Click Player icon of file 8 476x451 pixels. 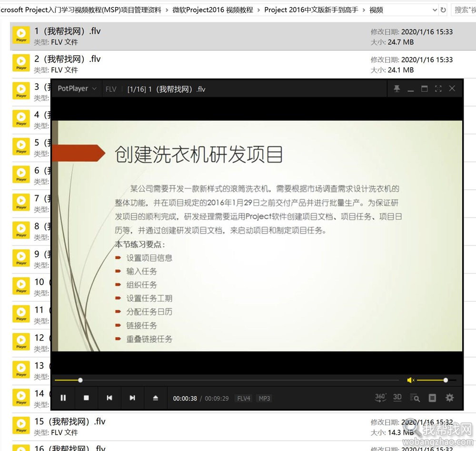click(x=21, y=230)
